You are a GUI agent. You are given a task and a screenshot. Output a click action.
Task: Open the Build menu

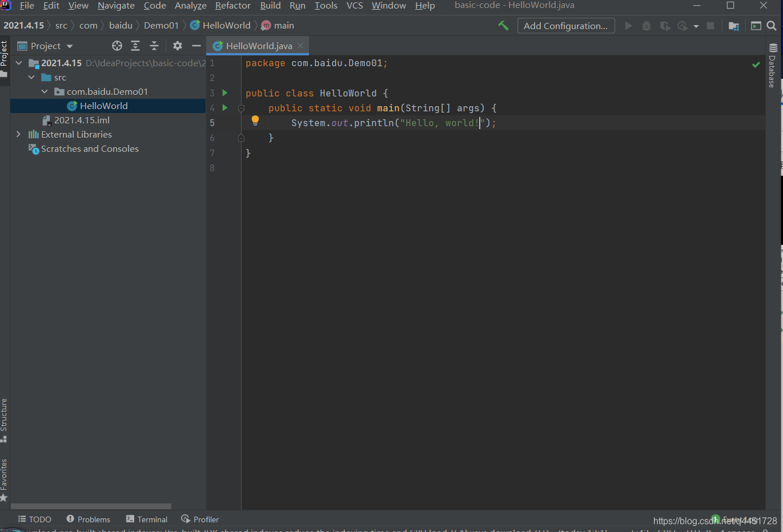[270, 6]
